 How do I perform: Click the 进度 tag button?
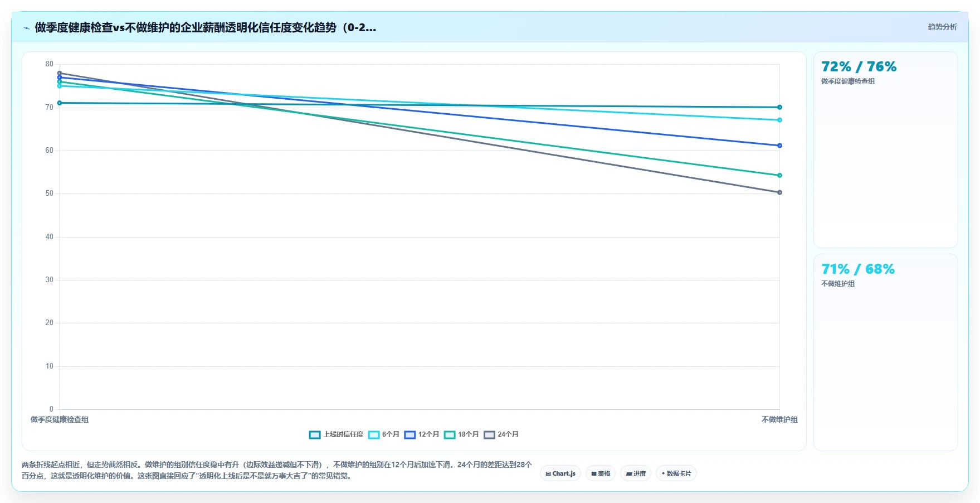click(636, 473)
